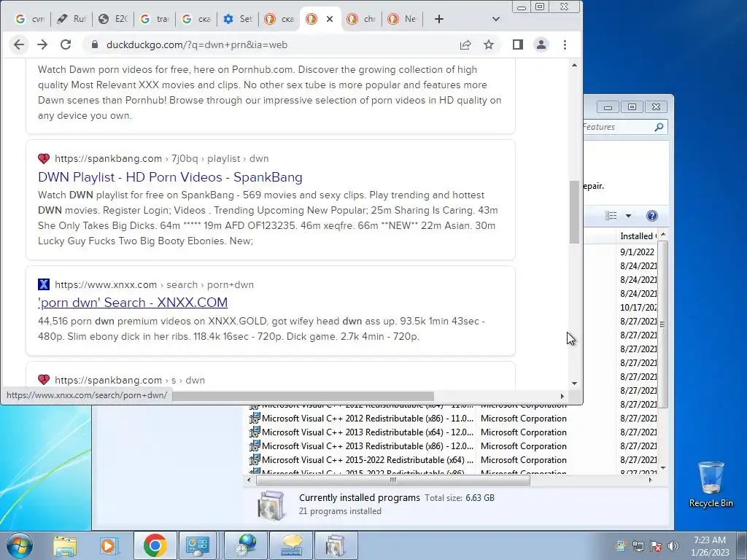Expand the tab search chevron in Chrome
The image size is (747, 560).
click(x=496, y=19)
